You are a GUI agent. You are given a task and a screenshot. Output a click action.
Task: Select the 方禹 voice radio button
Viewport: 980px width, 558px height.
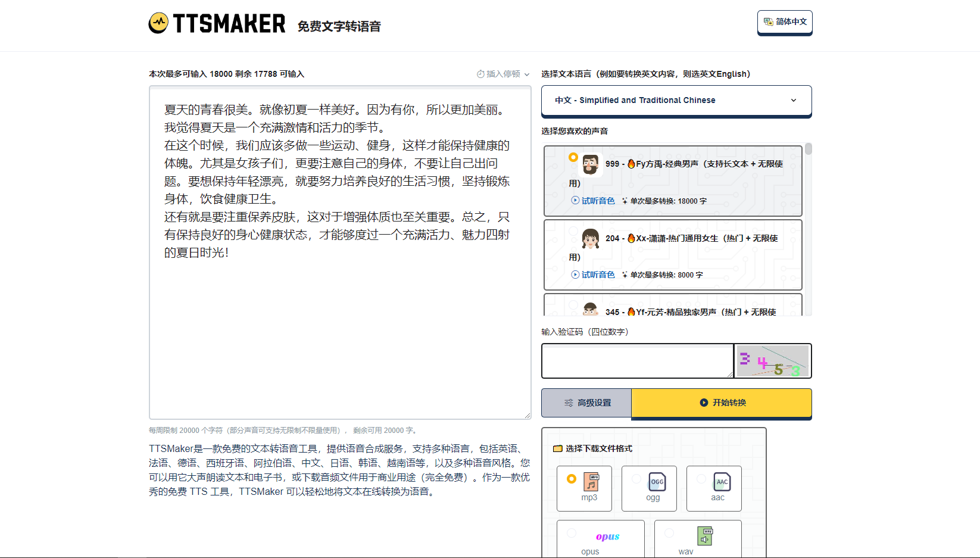pyautogui.click(x=573, y=157)
